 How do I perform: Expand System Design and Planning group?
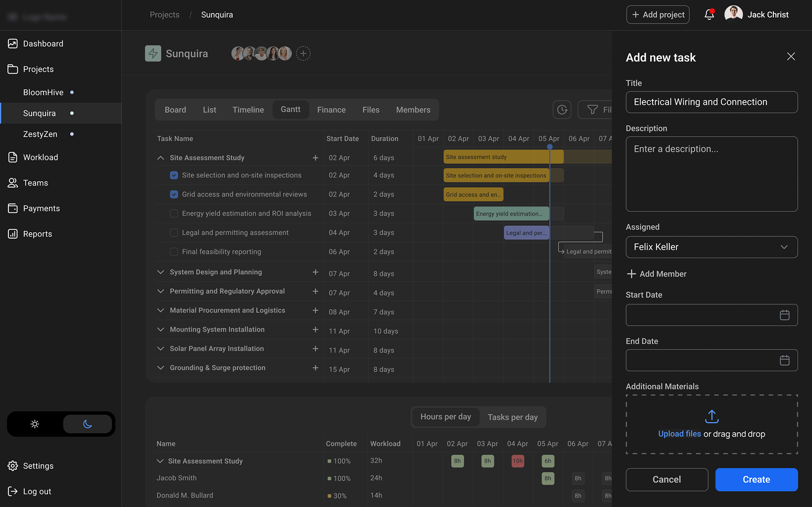[160, 272]
